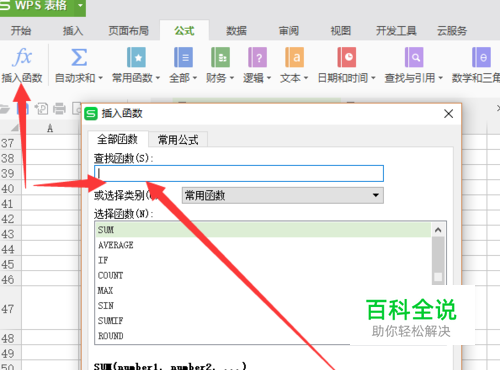
Task: Click the row 47 header
Action: (10, 309)
